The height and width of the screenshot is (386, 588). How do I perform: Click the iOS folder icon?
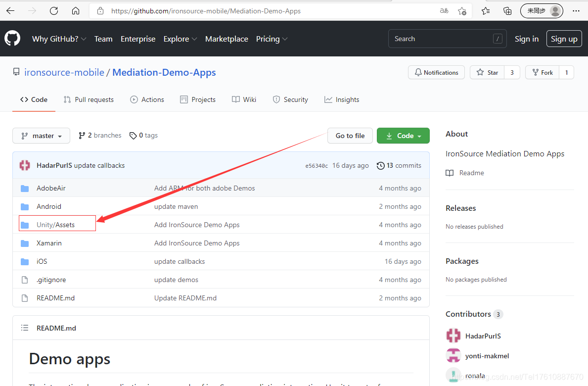tap(25, 261)
